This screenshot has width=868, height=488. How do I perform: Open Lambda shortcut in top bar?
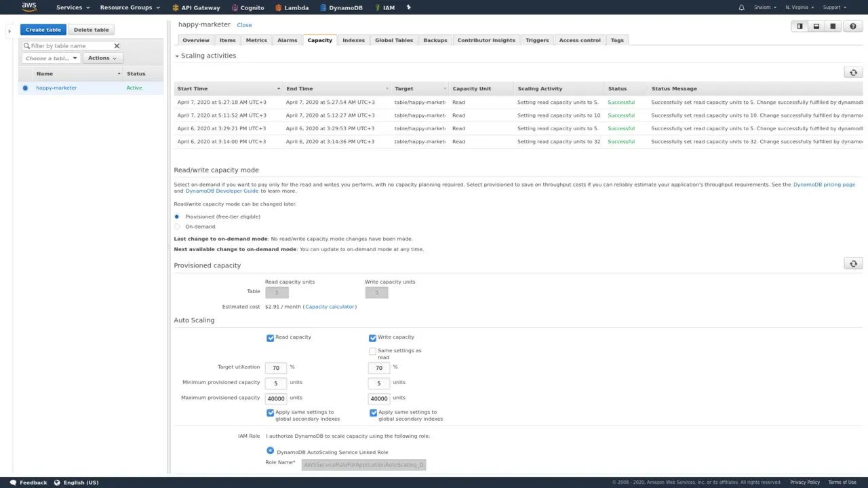pyautogui.click(x=292, y=7)
